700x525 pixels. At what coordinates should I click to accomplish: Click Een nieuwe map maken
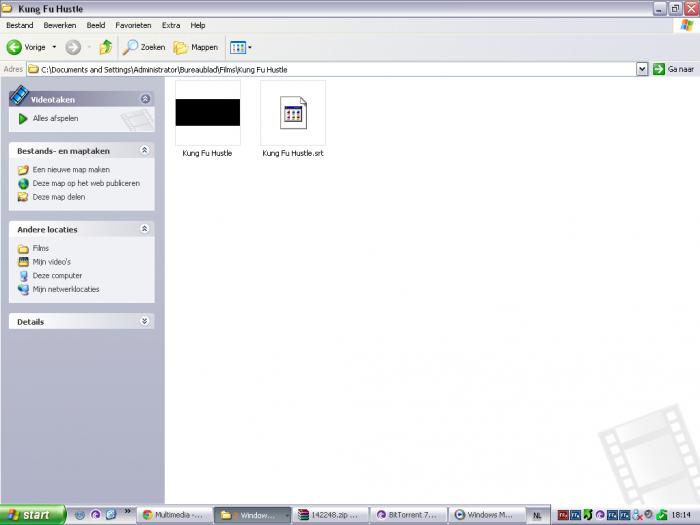pos(71,170)
